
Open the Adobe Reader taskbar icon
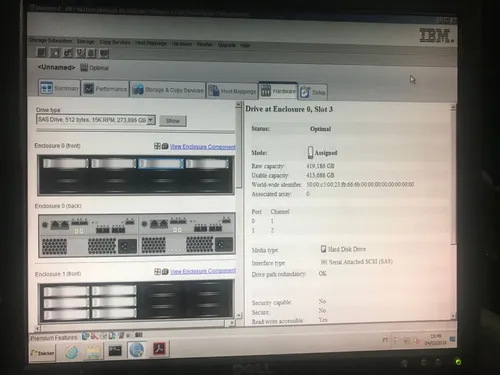pos(160,349)
